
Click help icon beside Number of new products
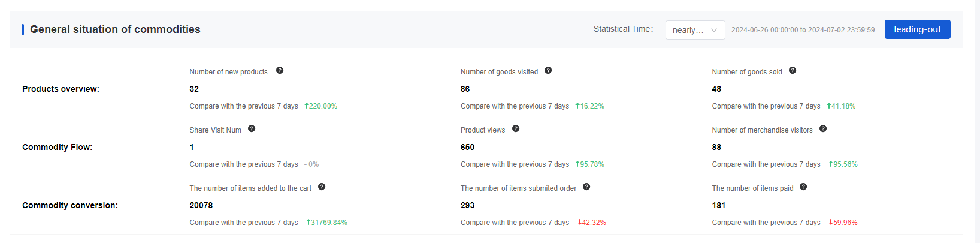pyautogui.click(x=280, y=71)
